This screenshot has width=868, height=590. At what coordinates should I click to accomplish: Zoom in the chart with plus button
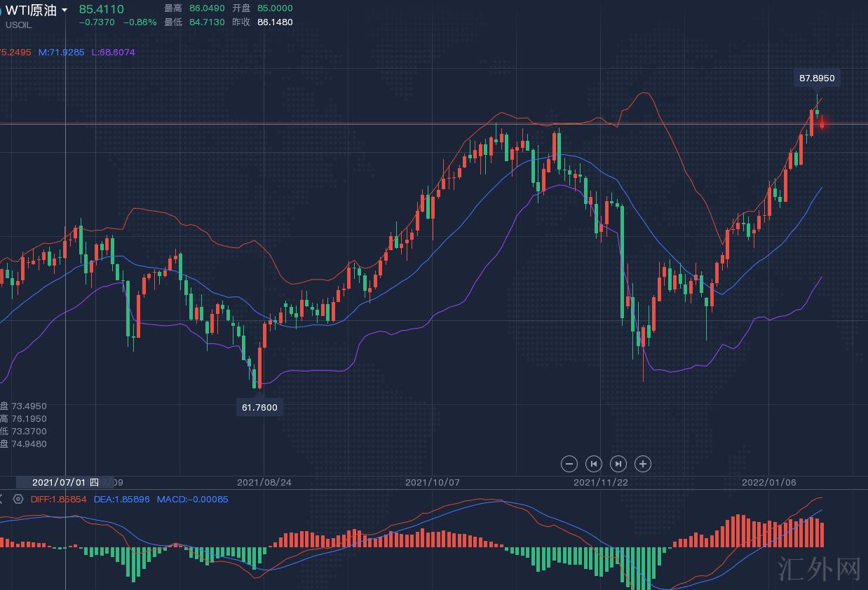(x=642, y=464)
